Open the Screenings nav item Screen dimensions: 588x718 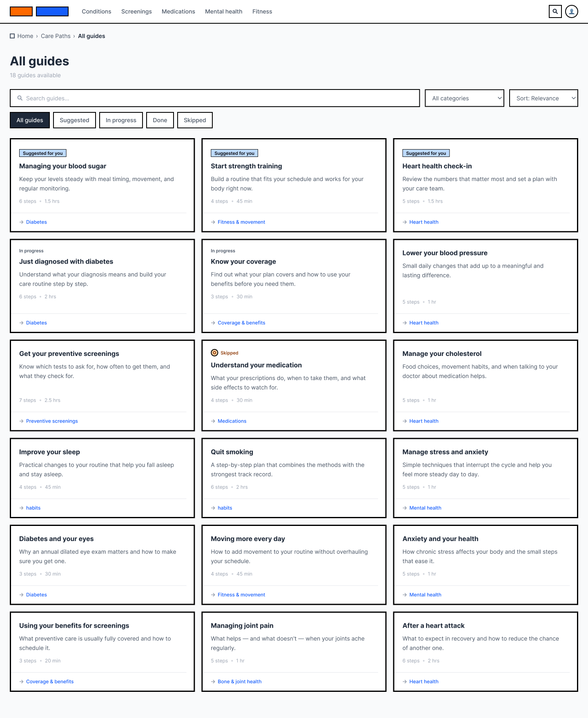136,11
